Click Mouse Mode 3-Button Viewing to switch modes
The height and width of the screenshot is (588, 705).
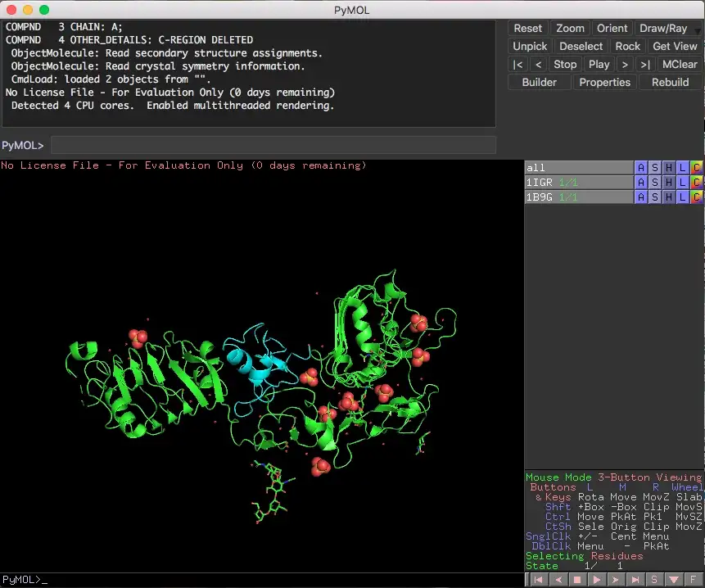pyautogui.click(x=612, y=477)
